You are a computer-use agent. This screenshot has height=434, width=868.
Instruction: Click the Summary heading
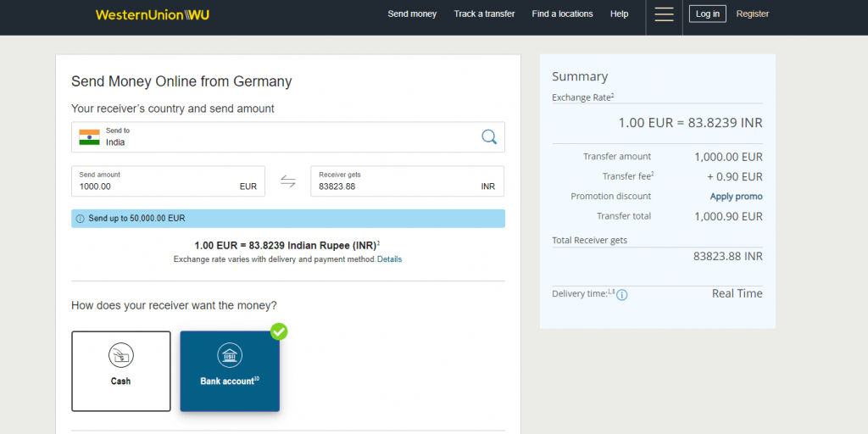click(580, 76)
